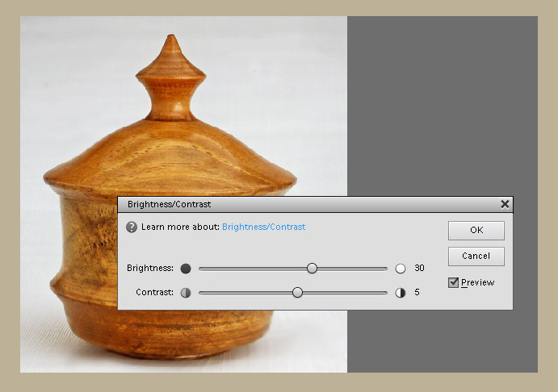
Task: Click Contrast track right of the handle
Action: click(x=347, y=293)
